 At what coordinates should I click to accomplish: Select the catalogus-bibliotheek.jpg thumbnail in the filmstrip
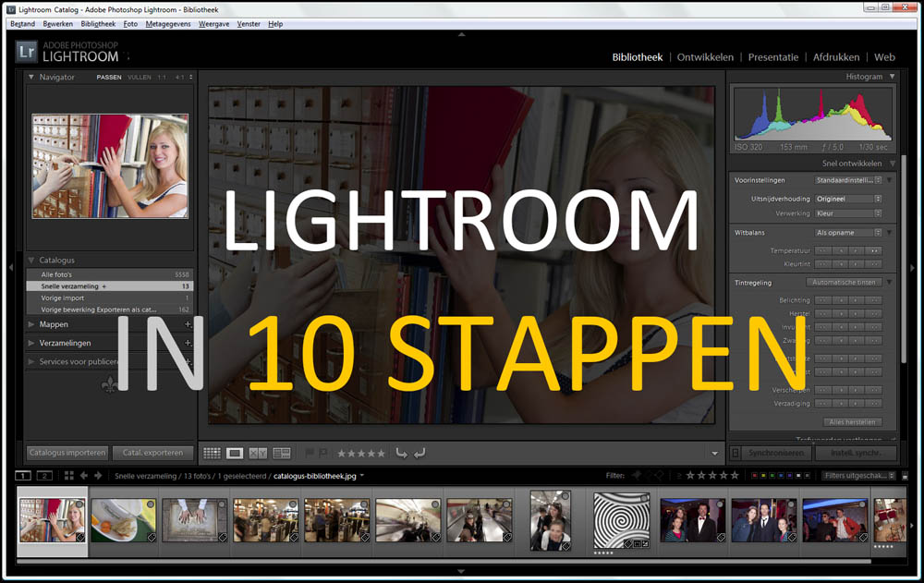coord(51,519)
